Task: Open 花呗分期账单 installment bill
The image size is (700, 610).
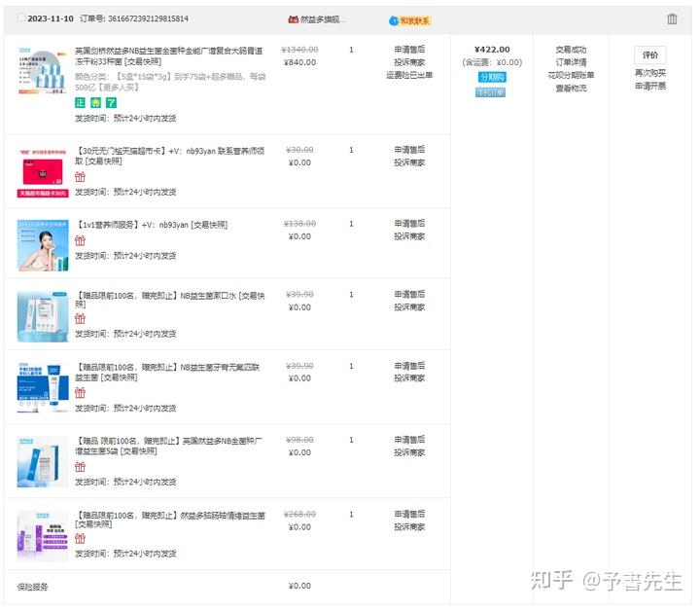Action: [x=571, y=75]
